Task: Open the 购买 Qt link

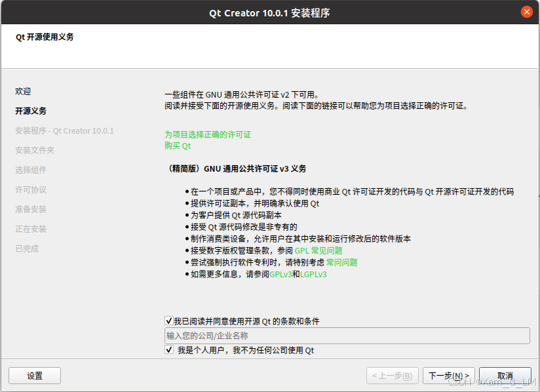Action: (x=178, y=146)
